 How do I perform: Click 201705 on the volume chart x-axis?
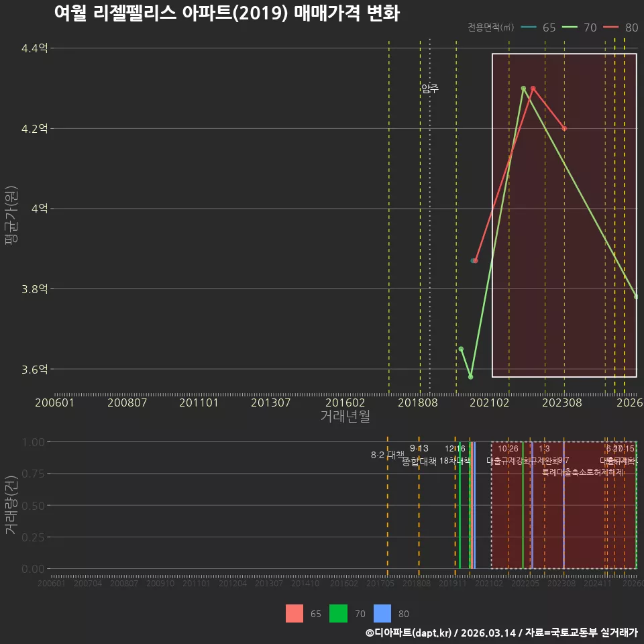point(380,583)
